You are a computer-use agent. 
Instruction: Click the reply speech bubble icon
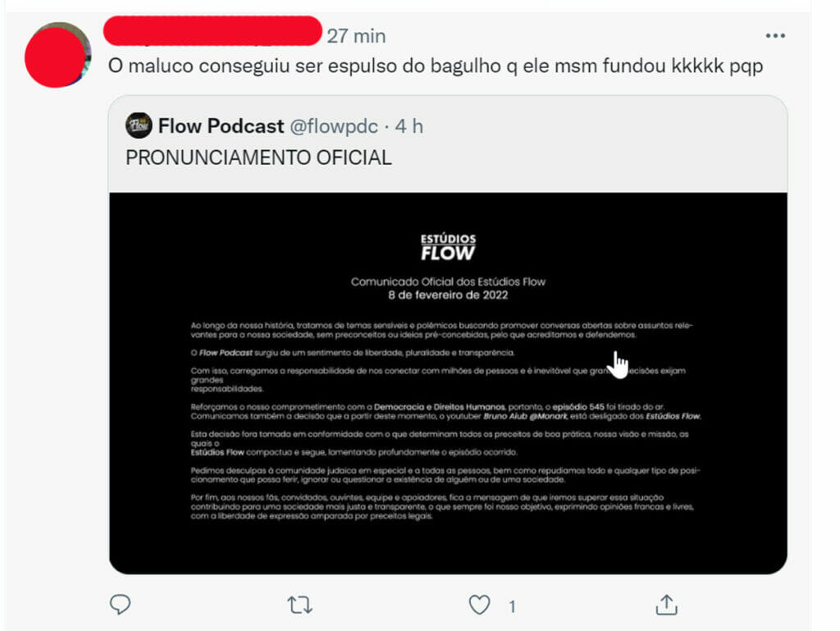120,605
